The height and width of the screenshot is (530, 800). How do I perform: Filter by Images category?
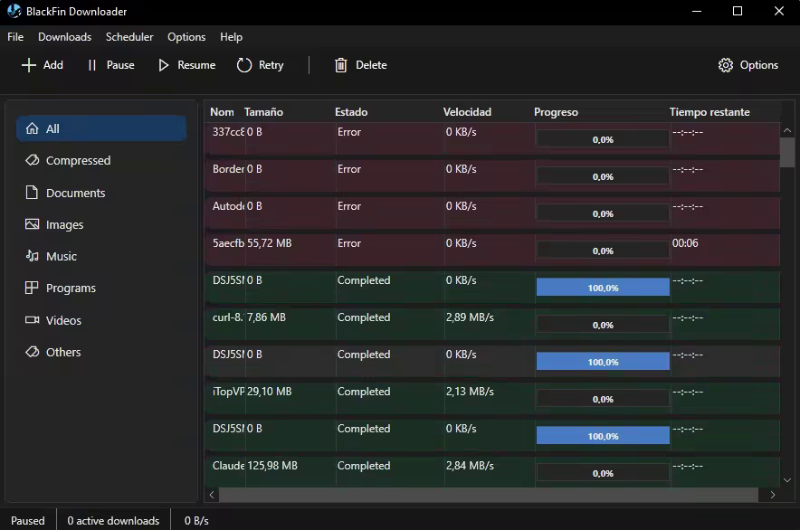pos(64,225)
